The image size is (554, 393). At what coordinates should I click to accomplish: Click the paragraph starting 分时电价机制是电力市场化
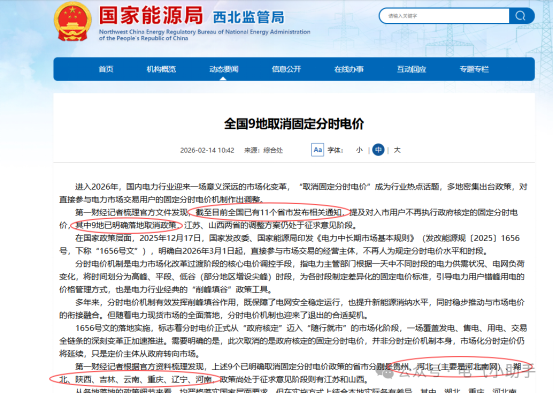click(292, 277)
